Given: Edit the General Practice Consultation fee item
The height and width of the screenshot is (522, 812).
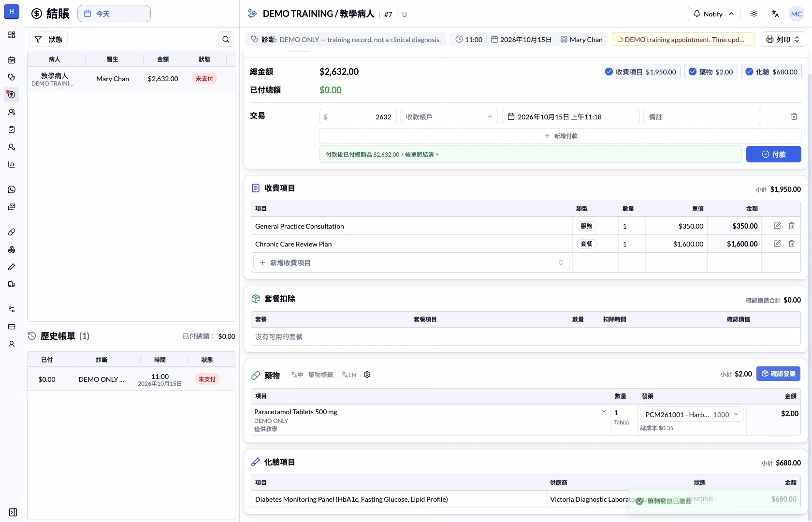Looking at the screenshot, I should pos(777,226).
